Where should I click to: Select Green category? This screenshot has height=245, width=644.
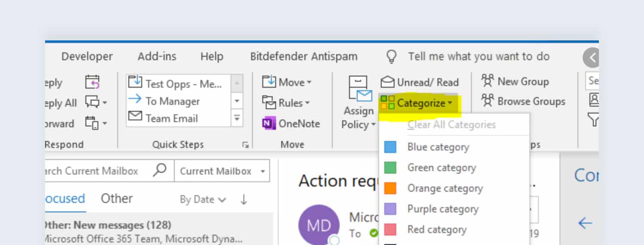[x=454, y=168]
